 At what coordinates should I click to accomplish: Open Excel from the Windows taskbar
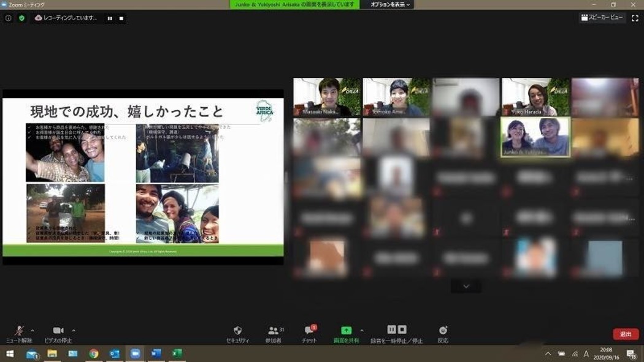(x=177, y=353)
